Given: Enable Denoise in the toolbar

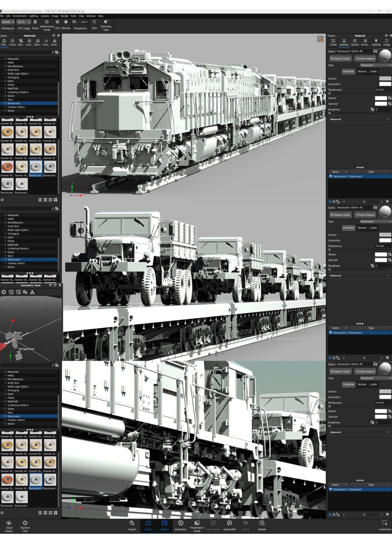Looking at the screenshot, I should pos(66,22).
